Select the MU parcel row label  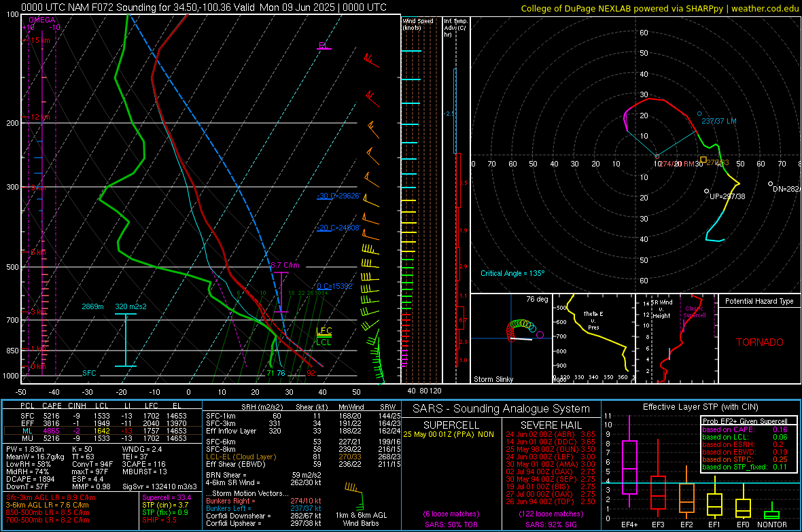27,438
